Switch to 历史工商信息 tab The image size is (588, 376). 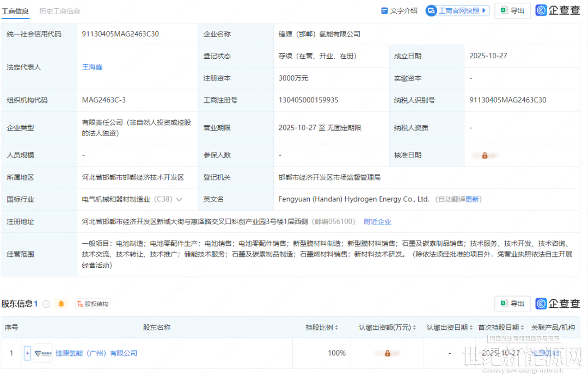[x=60, y=11]
